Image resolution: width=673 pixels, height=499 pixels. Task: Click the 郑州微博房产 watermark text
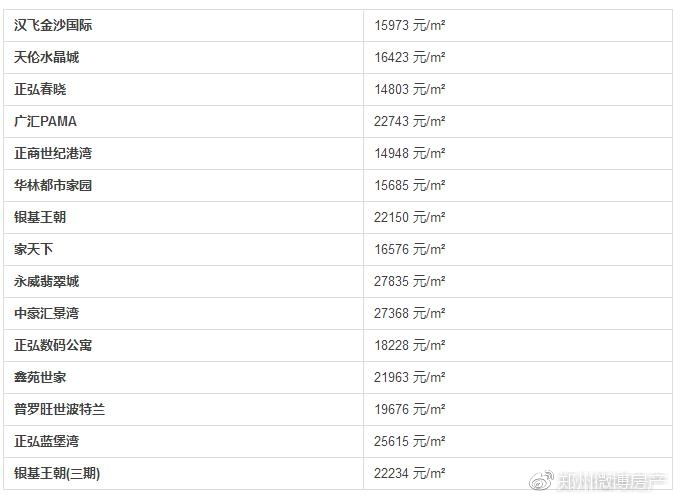tap(610, 481)
